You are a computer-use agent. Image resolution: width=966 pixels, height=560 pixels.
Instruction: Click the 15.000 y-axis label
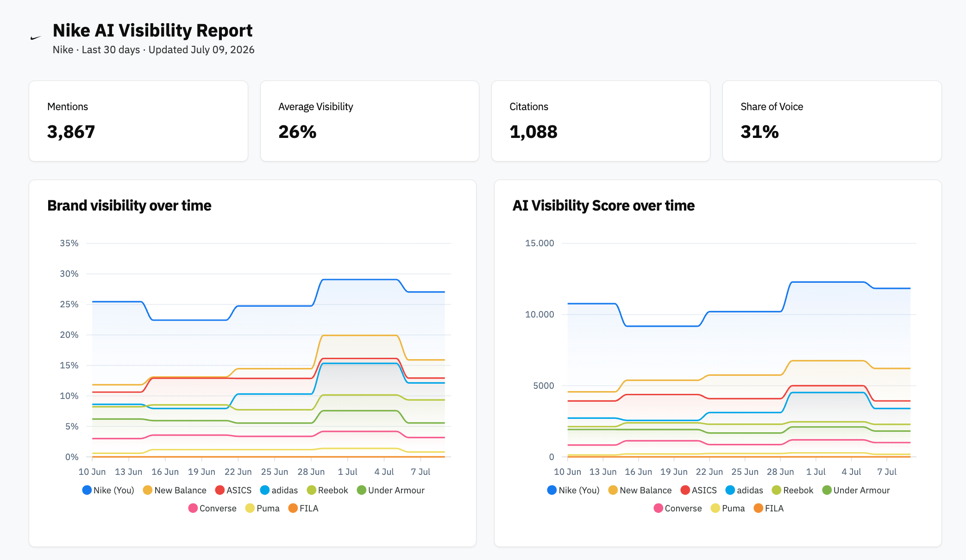click(x=539, y=243)
